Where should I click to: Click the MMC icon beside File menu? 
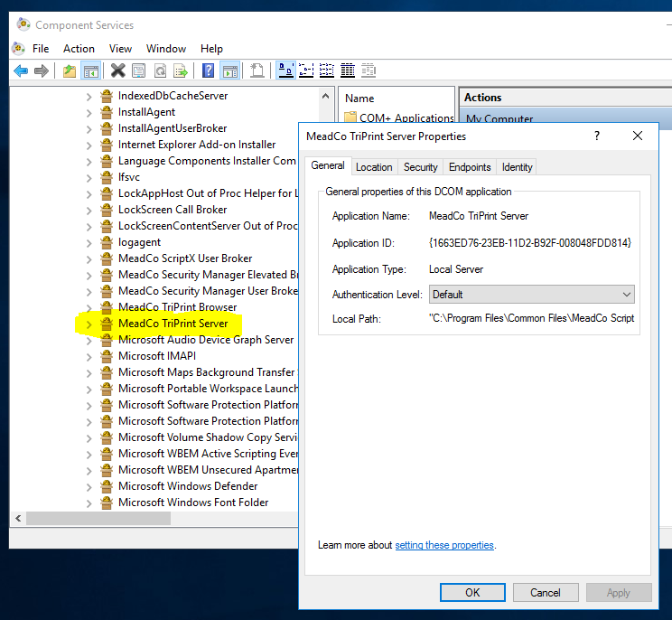(x=18, y=49)
